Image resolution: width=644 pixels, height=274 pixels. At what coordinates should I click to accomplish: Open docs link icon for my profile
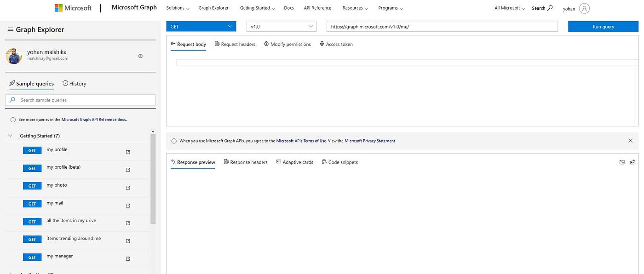(128, 152)
